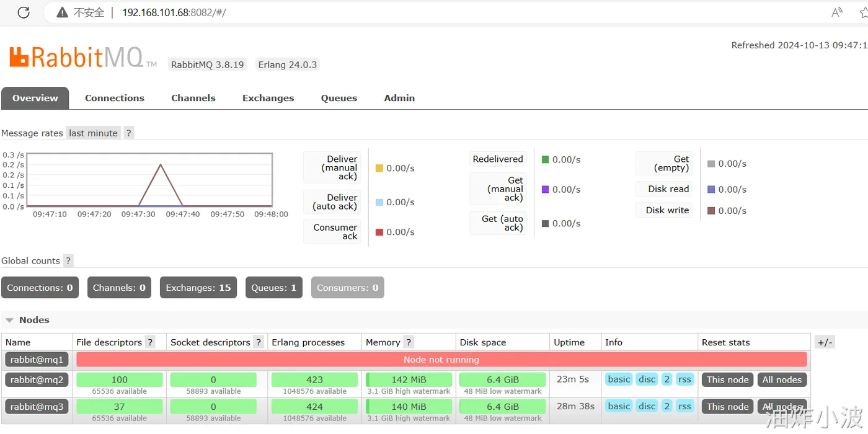This screenshot has height=434, width=868.
Task: Click the read aloud icon in address bar
Action: 837,12
